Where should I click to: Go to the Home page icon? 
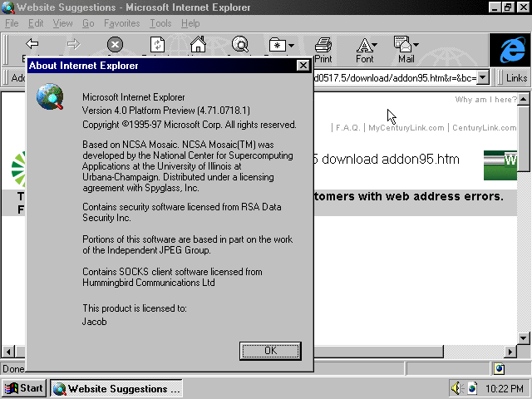[x=198, y=44]
